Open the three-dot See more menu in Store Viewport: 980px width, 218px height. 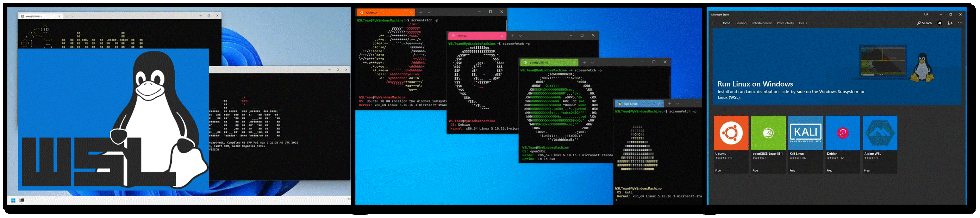point(960,23)
